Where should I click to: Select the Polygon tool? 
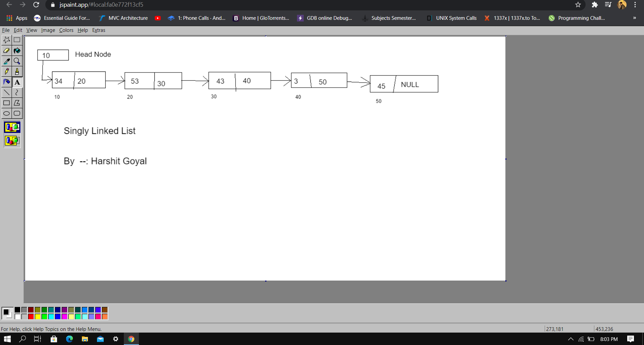(x=17, y=103)
